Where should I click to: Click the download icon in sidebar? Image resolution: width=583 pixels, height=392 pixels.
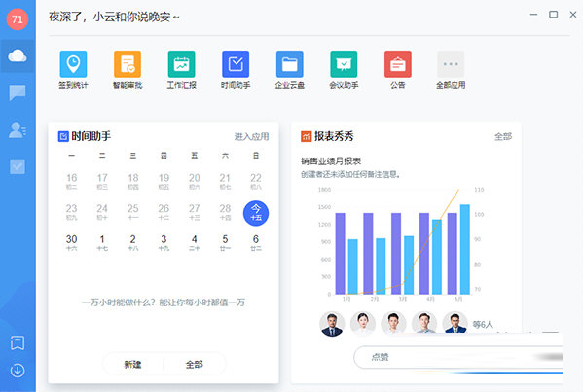pos(18,371)
